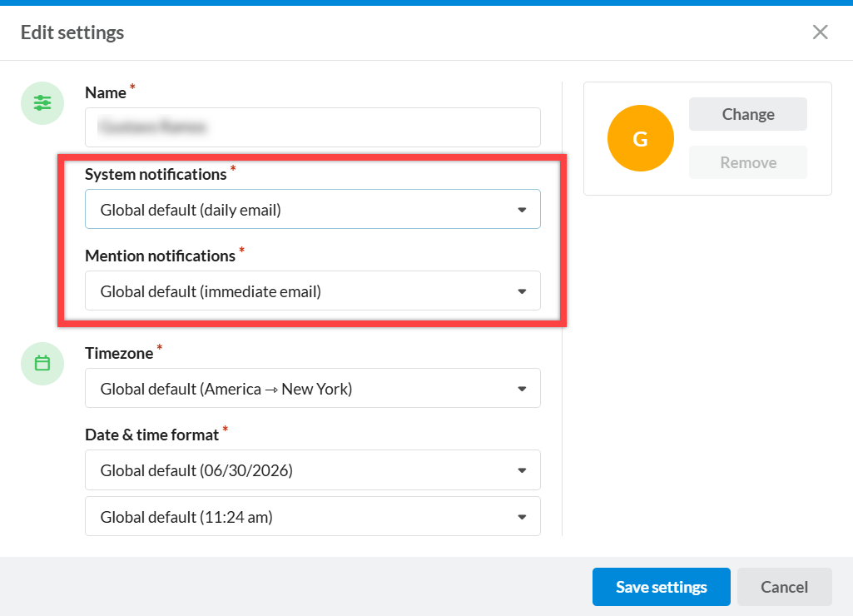Open the Mention notifications dropdown
Image resolution: width=853 pixels, height=616 pixels.
click(313, 291)
